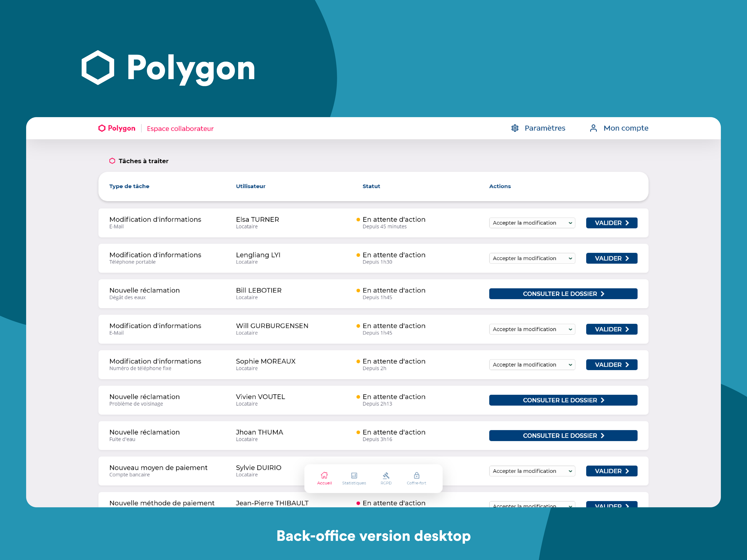
Task: Click chevron arrow on Elsa TURNER's Valider button
Action: pos(627,223)
